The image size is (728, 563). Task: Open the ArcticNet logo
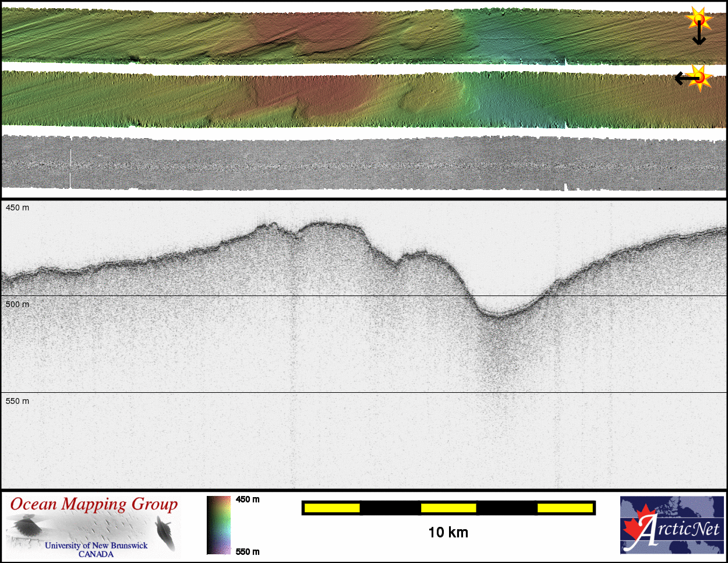(x=672, y=525)
